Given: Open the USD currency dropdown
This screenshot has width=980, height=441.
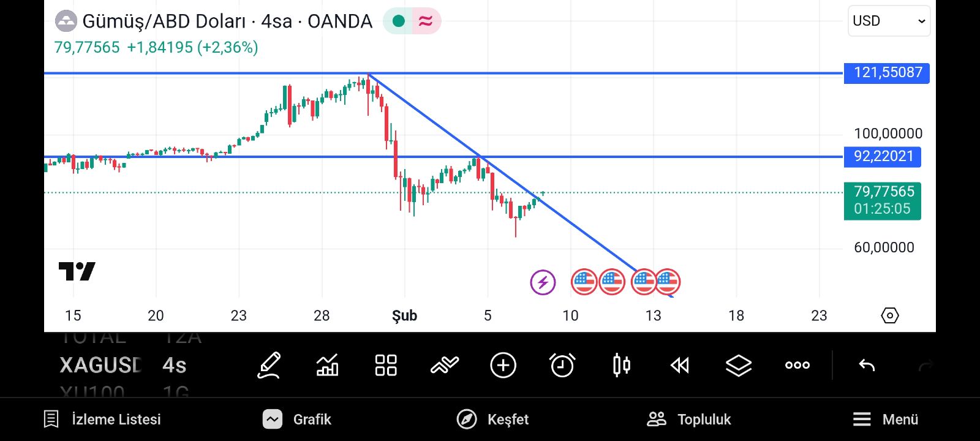Looking at the screenshot, I should 889,21.
